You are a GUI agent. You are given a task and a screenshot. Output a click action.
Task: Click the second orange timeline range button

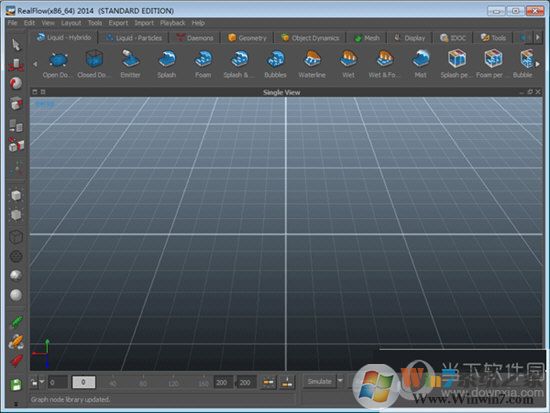287,382
